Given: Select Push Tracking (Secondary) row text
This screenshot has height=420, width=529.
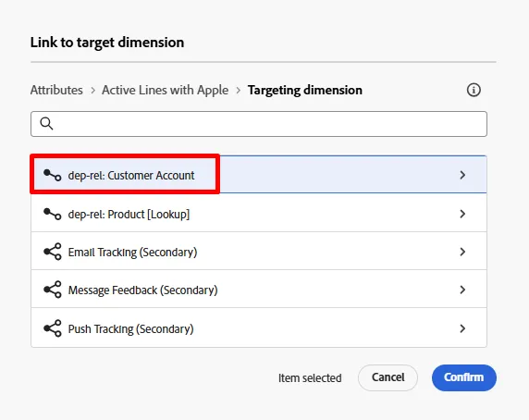Looking at the screenshot, I should 131,329.
